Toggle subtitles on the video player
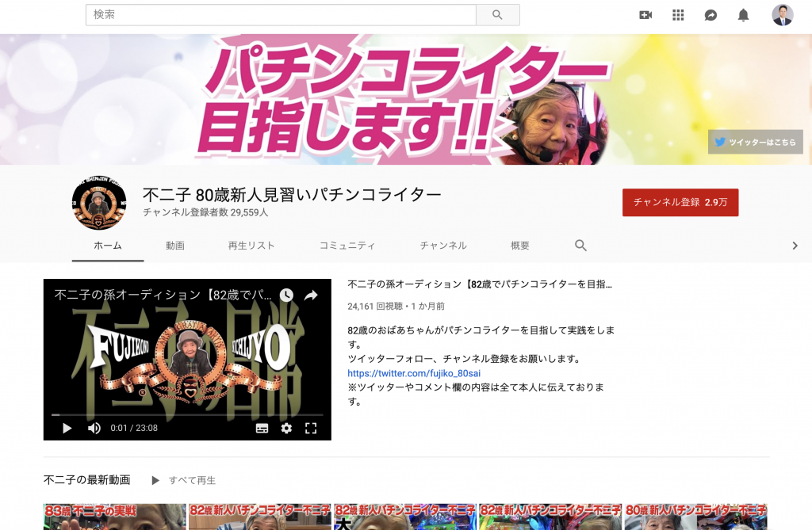Viewport: 812px width, 530px height. coord(262,428)
